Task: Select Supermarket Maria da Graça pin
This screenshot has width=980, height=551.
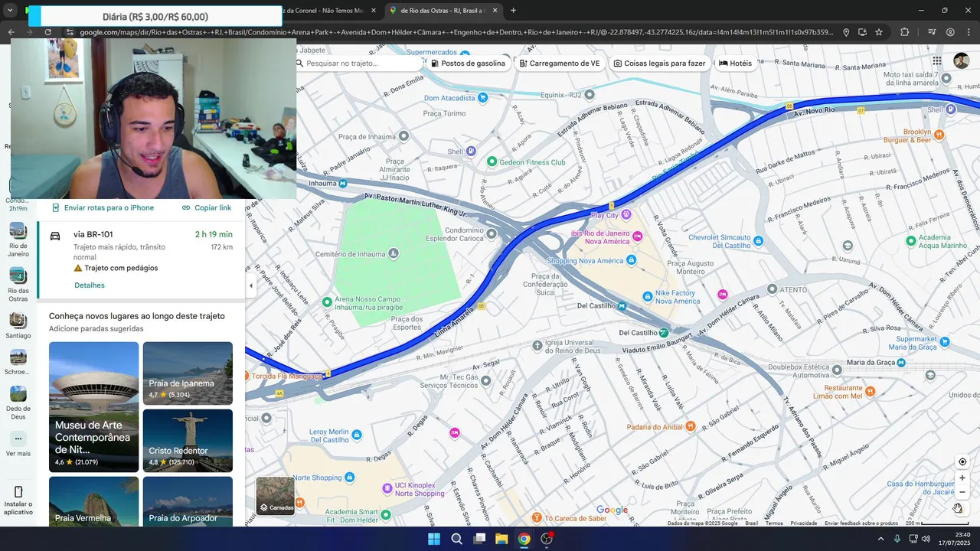Action: (946, 343)
